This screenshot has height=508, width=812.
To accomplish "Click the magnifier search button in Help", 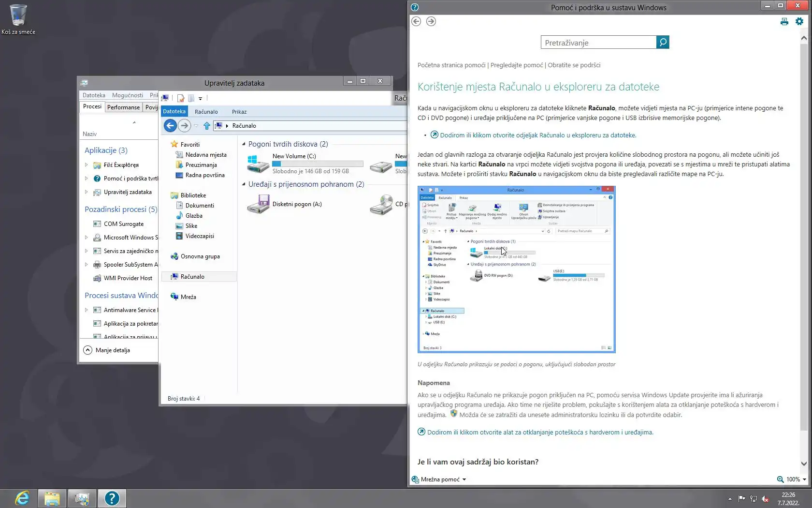I will 663,43.
